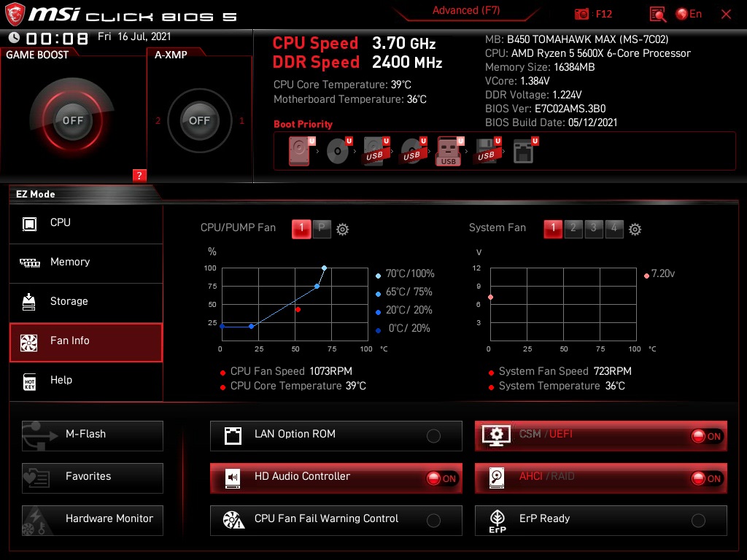Select the Fan Info section
This screenshot has height=560, width=747.
click(86, 342)
